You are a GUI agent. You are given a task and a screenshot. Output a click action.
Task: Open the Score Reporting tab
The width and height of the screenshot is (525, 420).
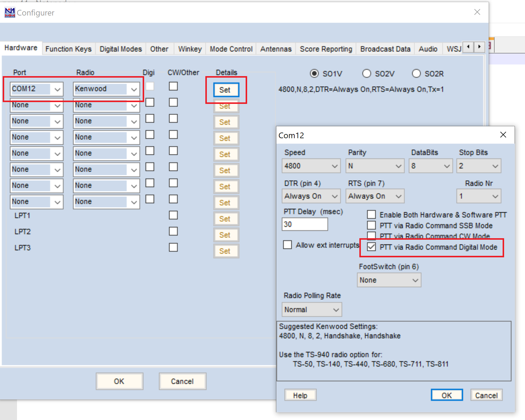coord(326,49)
